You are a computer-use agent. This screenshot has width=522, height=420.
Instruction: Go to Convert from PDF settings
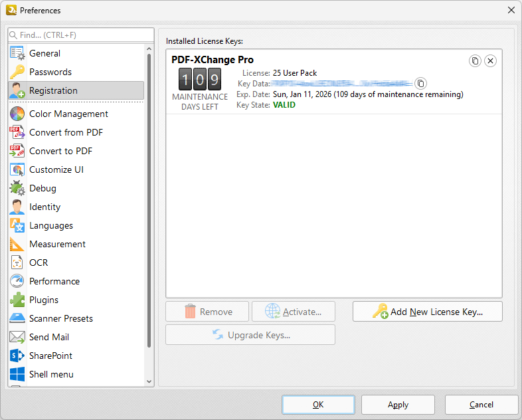click(x=76, y=132)
